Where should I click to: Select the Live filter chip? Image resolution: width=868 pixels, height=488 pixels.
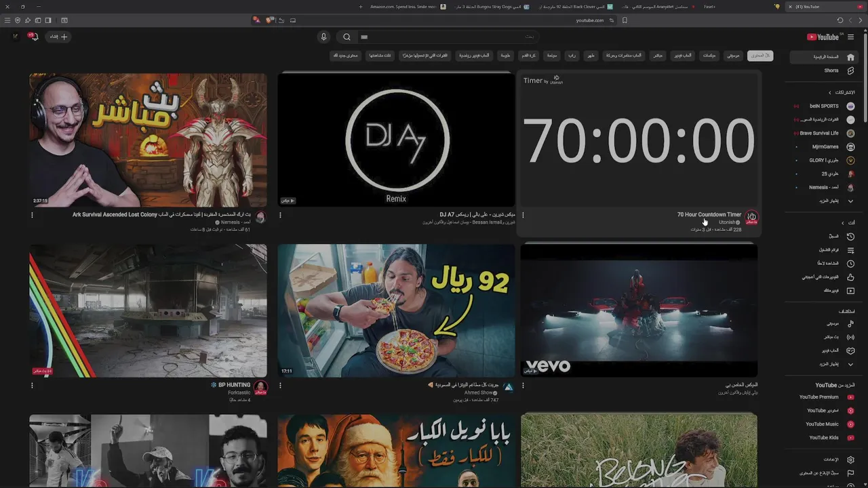[658, 56]
